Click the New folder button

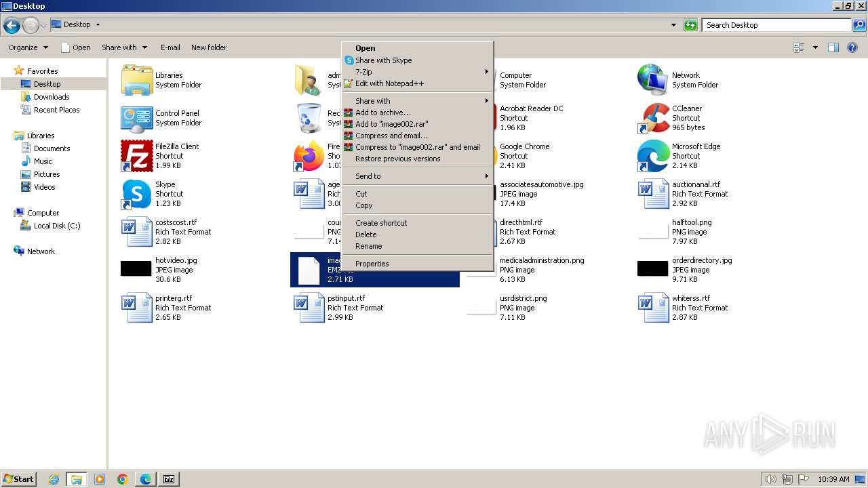(209, 47)
